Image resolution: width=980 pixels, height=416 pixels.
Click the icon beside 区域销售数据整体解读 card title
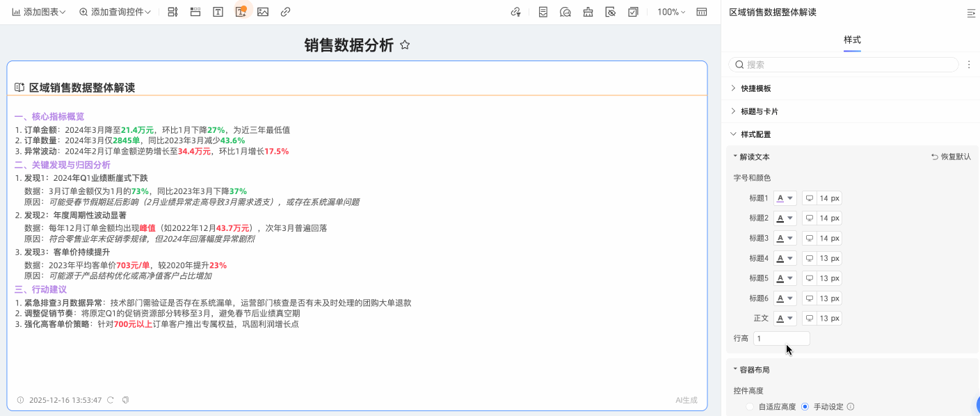(19, 88)
